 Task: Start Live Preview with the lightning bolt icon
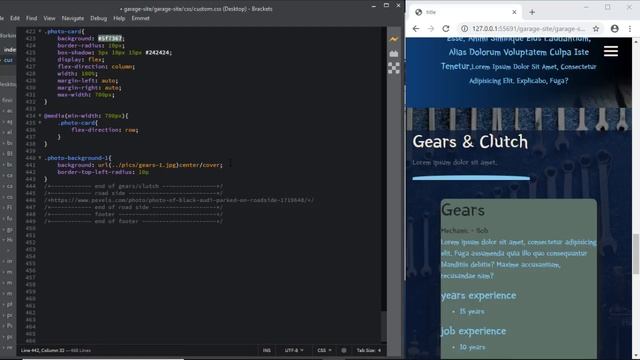click(393, 40)
